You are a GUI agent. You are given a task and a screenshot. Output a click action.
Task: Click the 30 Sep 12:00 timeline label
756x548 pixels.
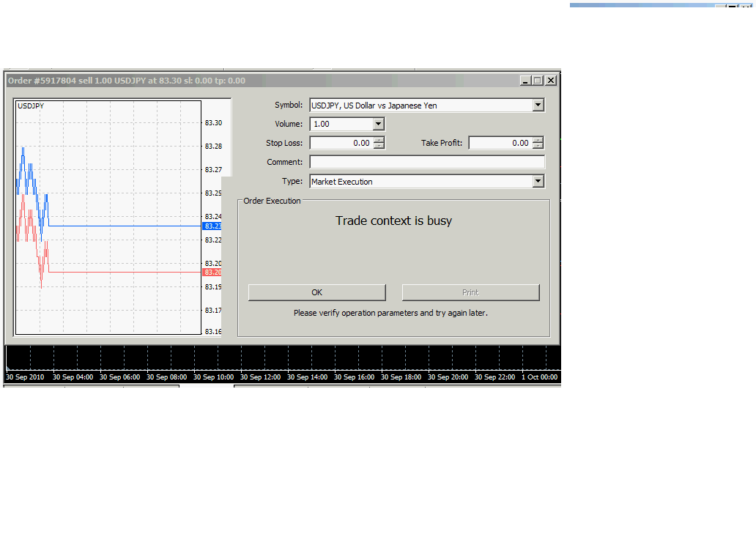260,377
